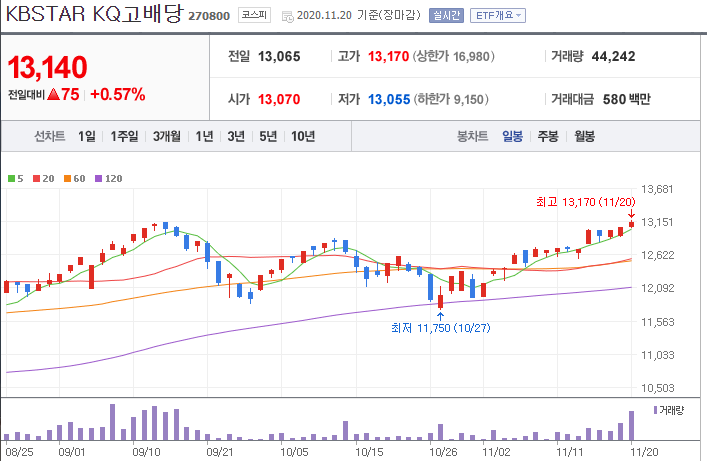Click the 09/01 date axis label
The image size is (707, 461).
pyautogui.click(x=72, y=452)
